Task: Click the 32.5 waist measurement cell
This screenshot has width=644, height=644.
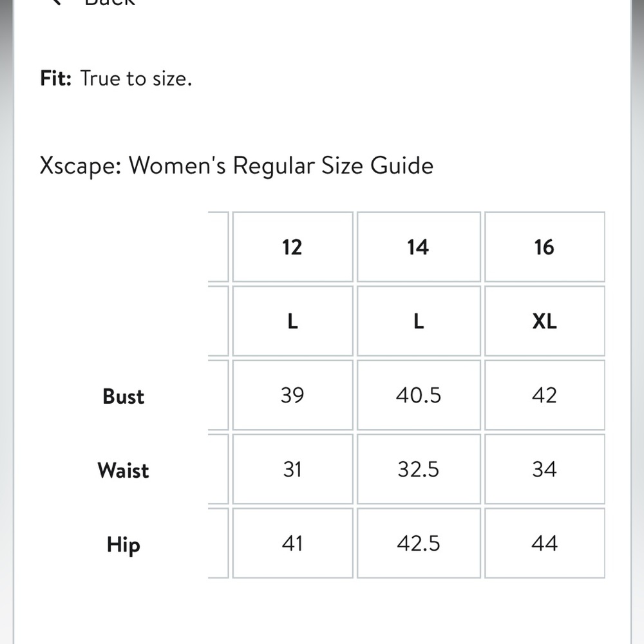Action: pos(419,469)
